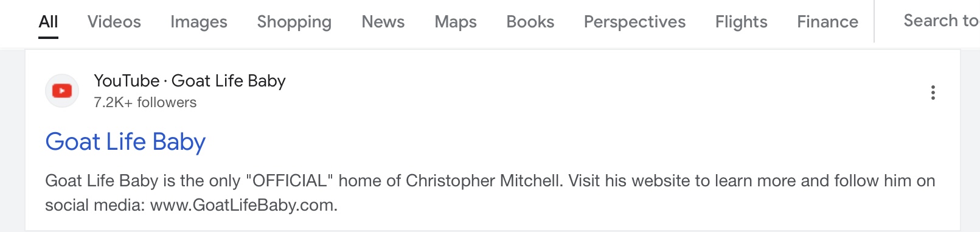Show Maps results

[456, 22]
